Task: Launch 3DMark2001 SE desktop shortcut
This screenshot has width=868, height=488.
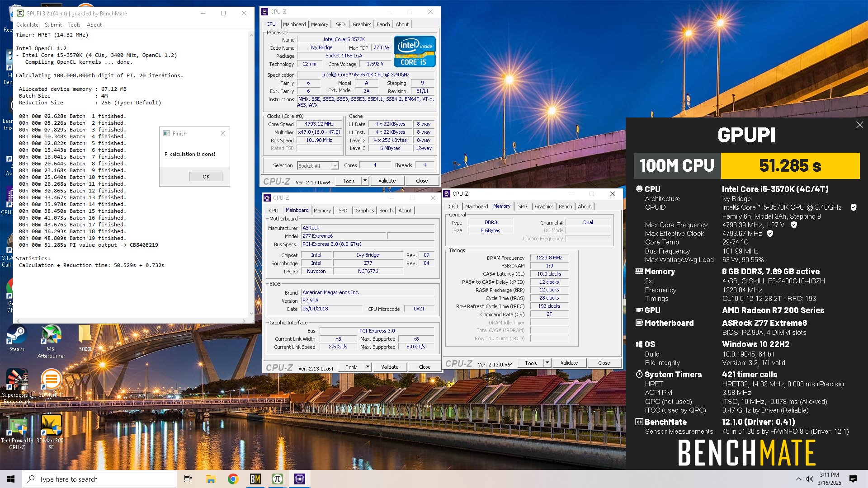Action: pos(51,432)
